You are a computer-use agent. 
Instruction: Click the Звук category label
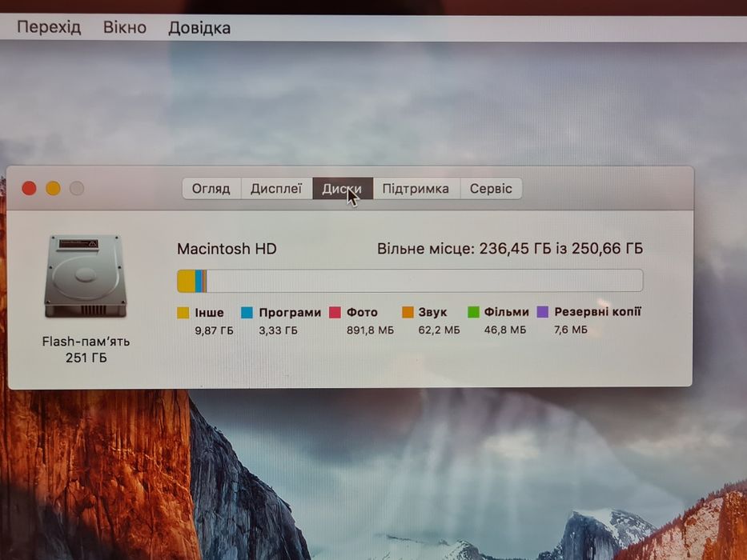point(432,312)
